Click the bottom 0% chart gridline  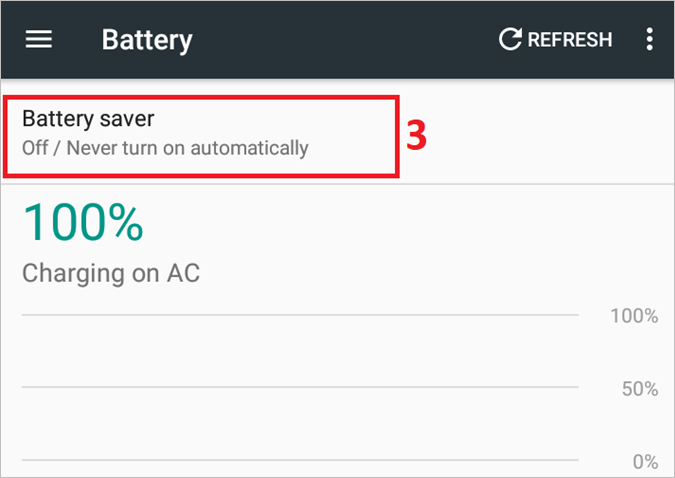(300, 461)
